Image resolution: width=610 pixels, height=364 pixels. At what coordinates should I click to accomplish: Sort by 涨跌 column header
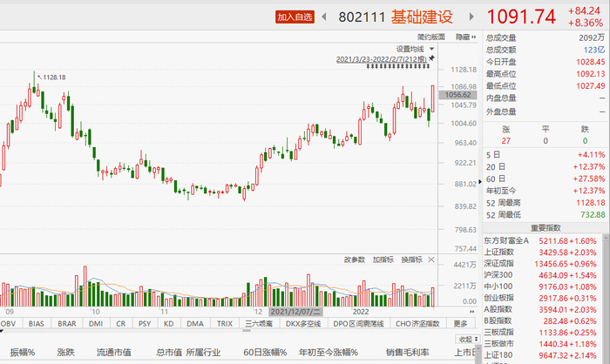tap(65, 353)
